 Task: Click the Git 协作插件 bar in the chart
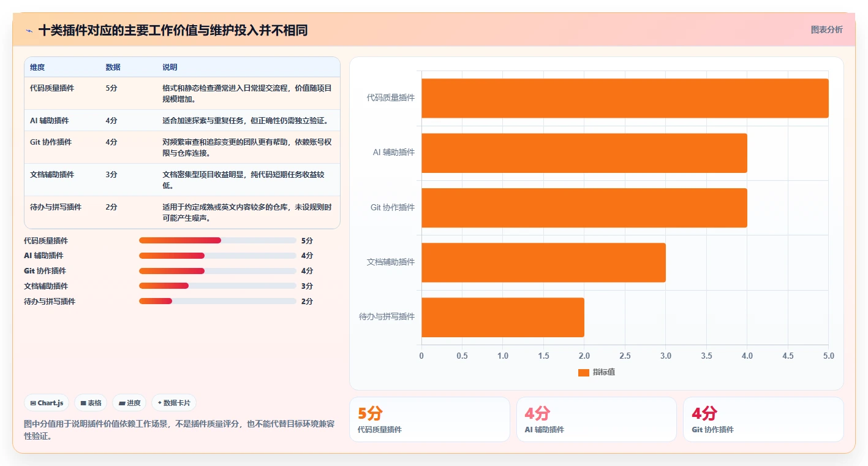[x=584, y=207]
